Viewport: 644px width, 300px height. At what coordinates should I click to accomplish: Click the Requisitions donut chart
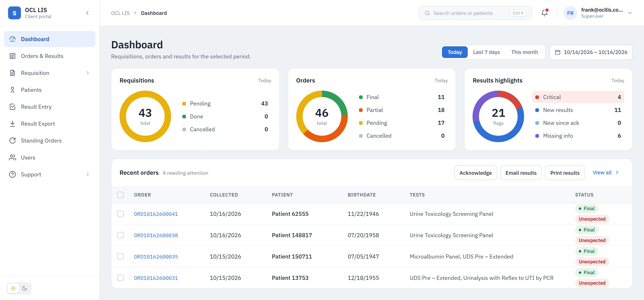pos(145,116)
